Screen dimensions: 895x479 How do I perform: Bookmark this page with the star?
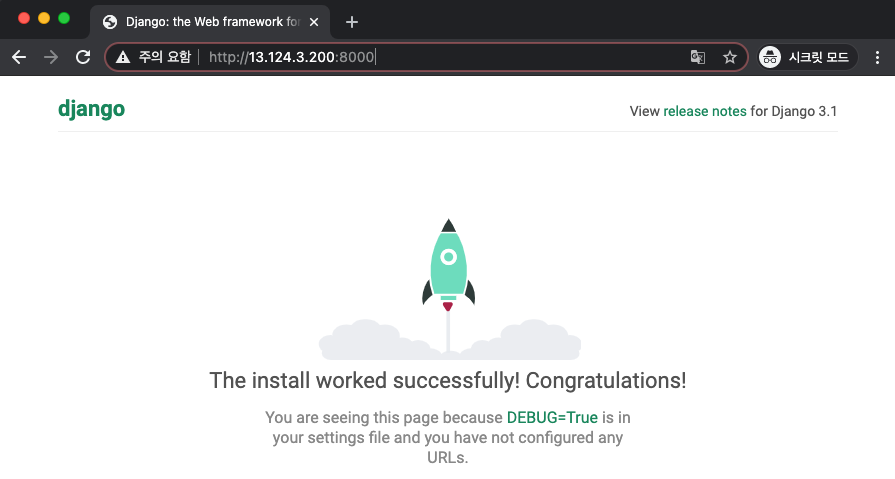click(x=729, y=57)
